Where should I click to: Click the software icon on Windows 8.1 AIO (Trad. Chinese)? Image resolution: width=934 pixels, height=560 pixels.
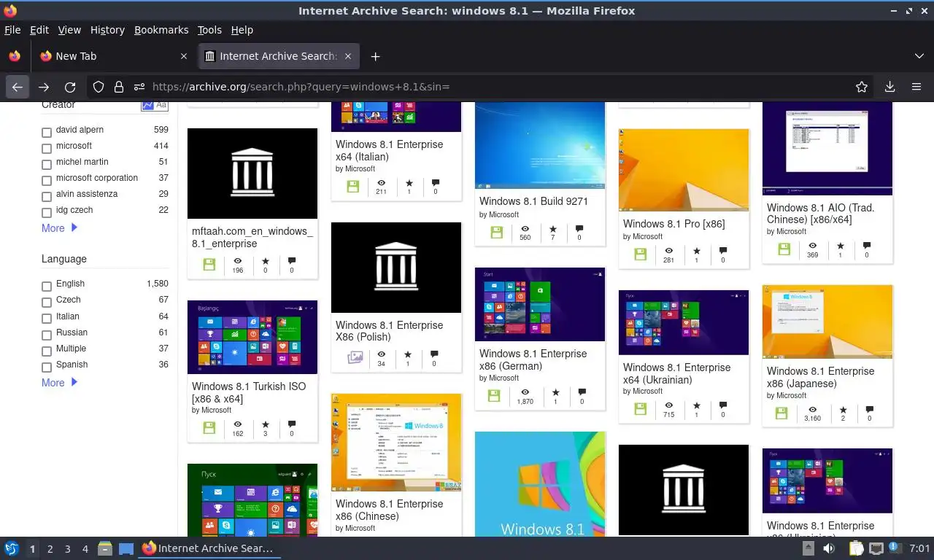[784, 249]
